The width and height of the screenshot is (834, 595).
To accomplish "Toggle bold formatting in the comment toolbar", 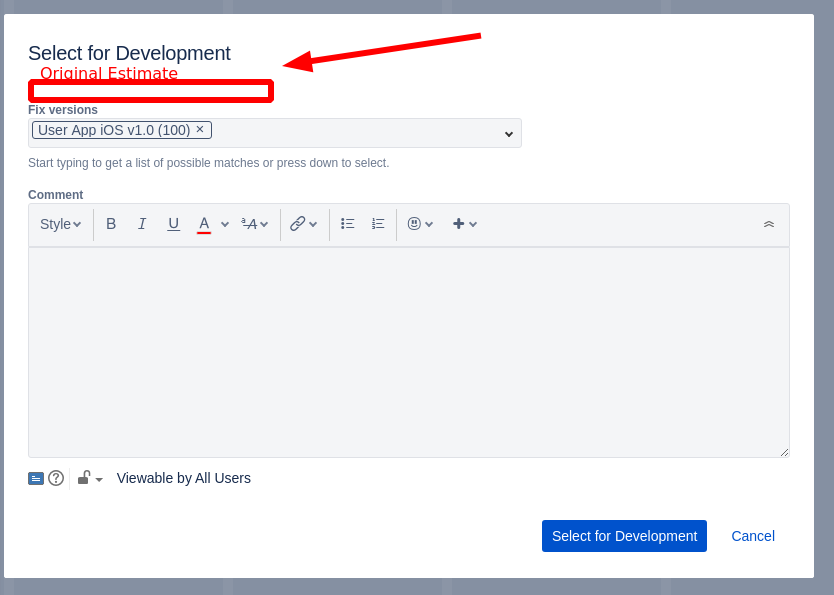I will point(111,223).
